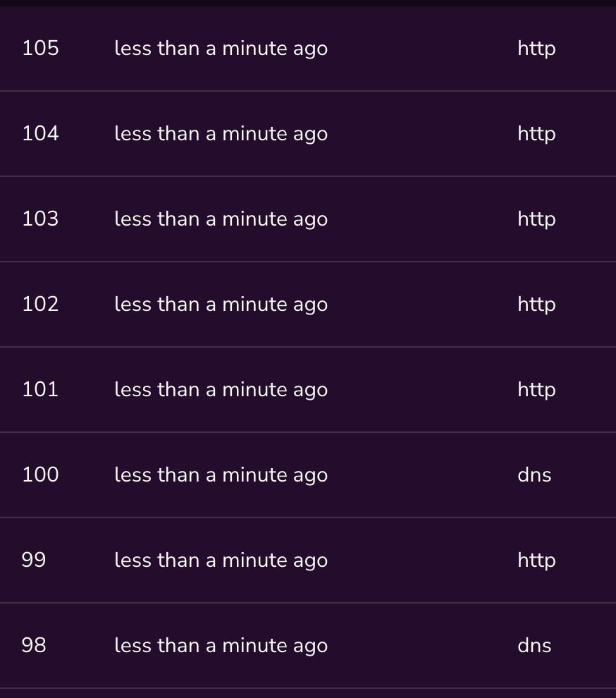Click the http protocol cell in row 99
The width and height of the screenshot is (616, 698).
[x=536, y=561]
